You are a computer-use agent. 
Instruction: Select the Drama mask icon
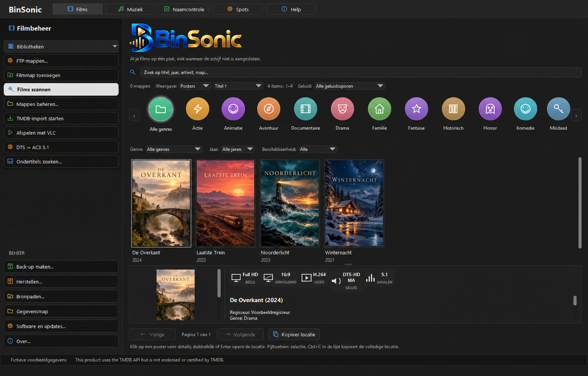point(342,109)
